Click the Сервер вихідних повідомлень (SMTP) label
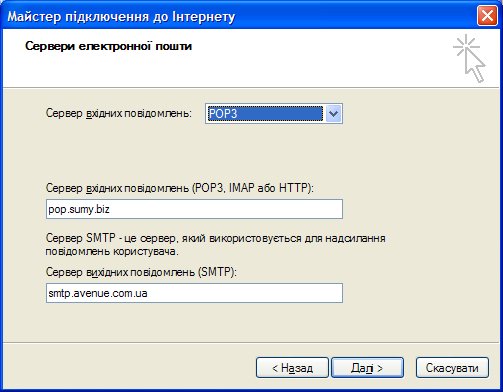Viewport: 503px width, 392px height. click(x=141, y=272)
